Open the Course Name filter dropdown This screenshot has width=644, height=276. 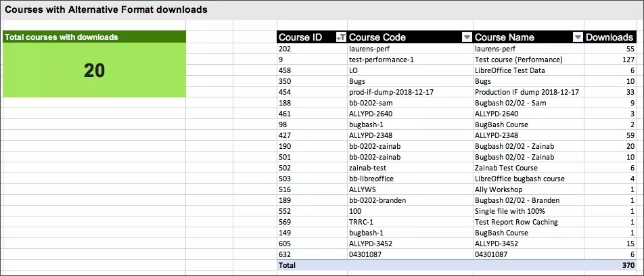(x=577, y=37)
